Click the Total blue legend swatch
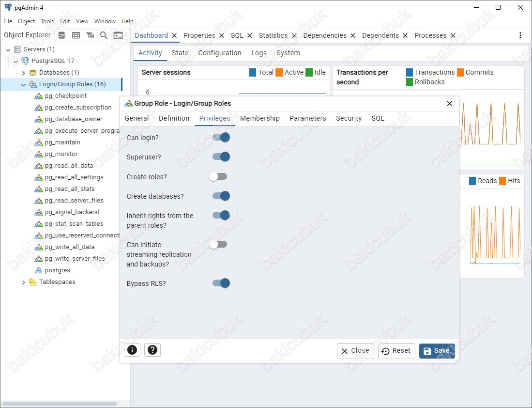532x408 pixels. point(252,72)
